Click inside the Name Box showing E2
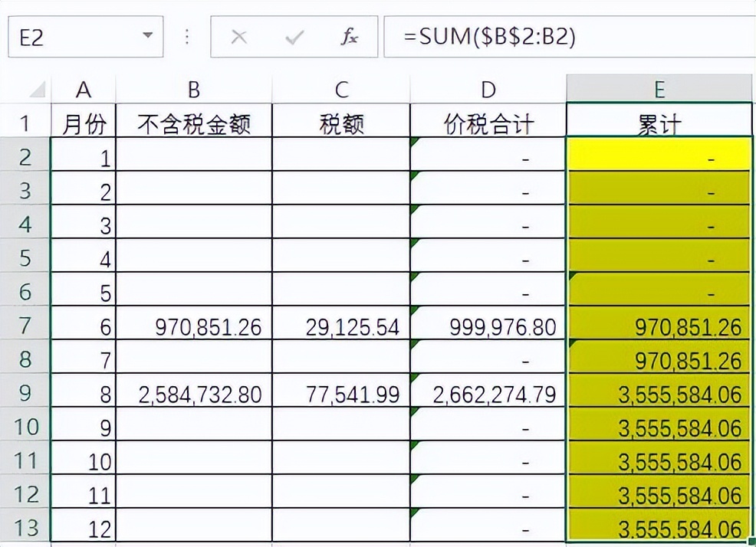 69,35
